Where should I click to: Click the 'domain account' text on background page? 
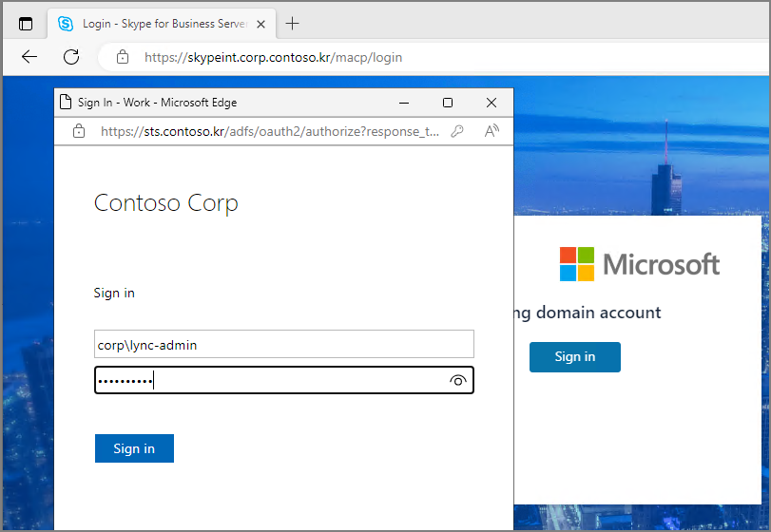(x=598, y=313)
